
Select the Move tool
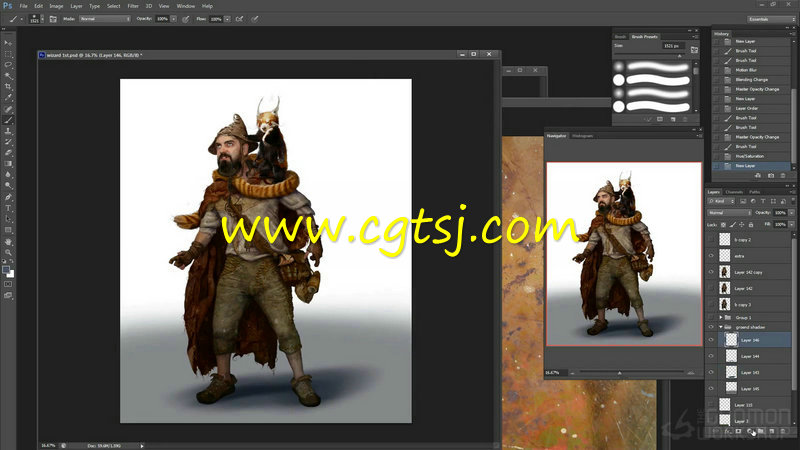click(8, 43)
